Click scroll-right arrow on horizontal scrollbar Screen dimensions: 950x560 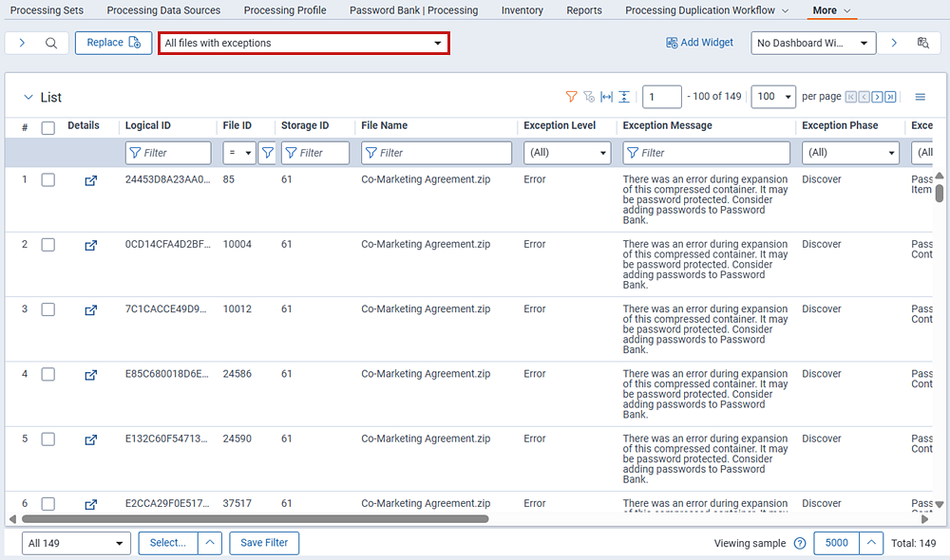click(924, 519)
